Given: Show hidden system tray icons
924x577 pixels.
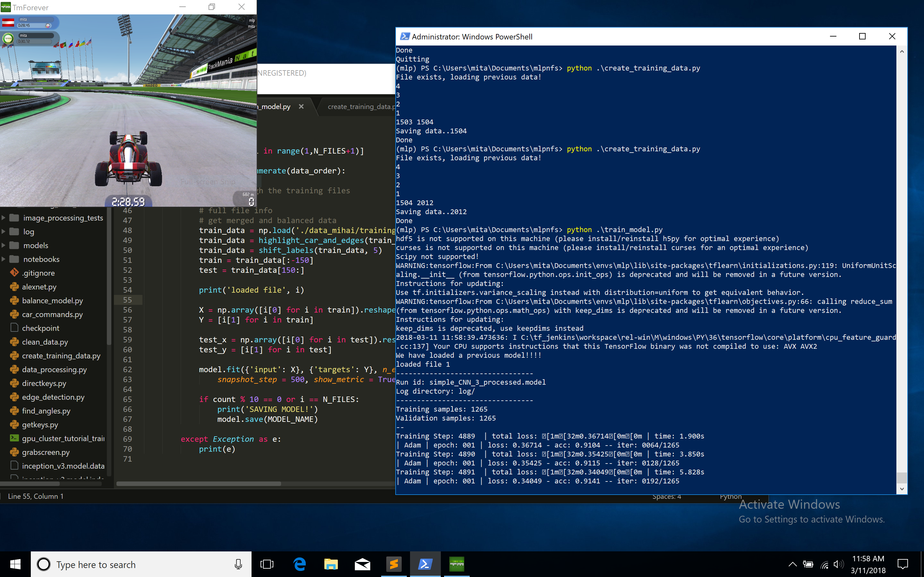Looking at the screenshot, I should (x=792, y=564).
